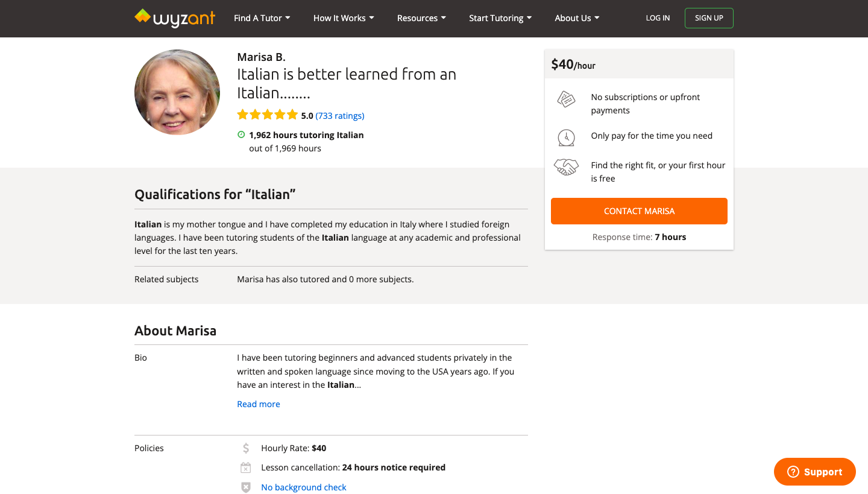Click the five-star rating icons
Screen dimensions: 868x494
click(268, 115)
